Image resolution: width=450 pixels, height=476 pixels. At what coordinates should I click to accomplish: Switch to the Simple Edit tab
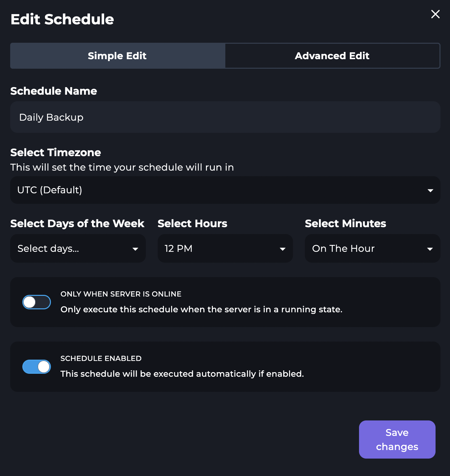[x=117, y=56]
